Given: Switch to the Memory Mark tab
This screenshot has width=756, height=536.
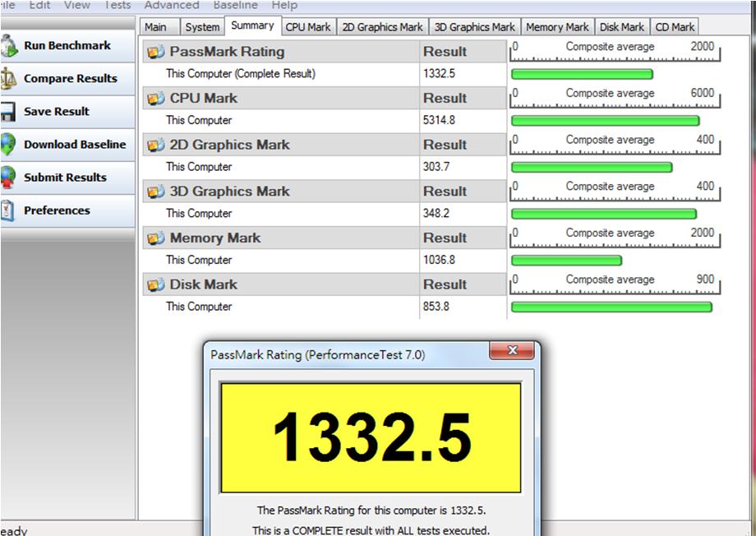Looking at the screenshot, I should [x=557, y=27].
